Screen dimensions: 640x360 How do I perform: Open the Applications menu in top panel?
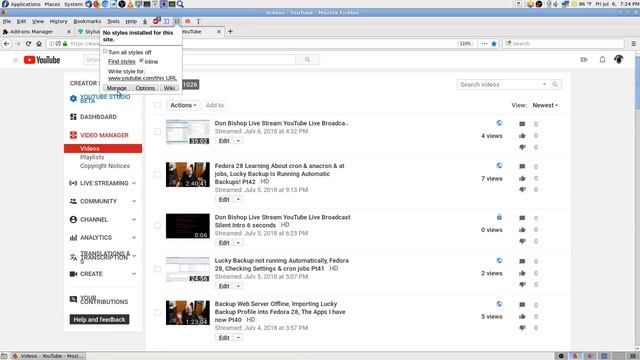click(25, 4)
